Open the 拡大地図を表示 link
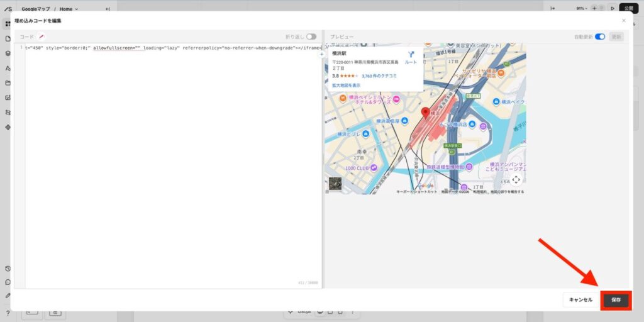The width and height of the screenshot is (644, 322). point(346,85)
